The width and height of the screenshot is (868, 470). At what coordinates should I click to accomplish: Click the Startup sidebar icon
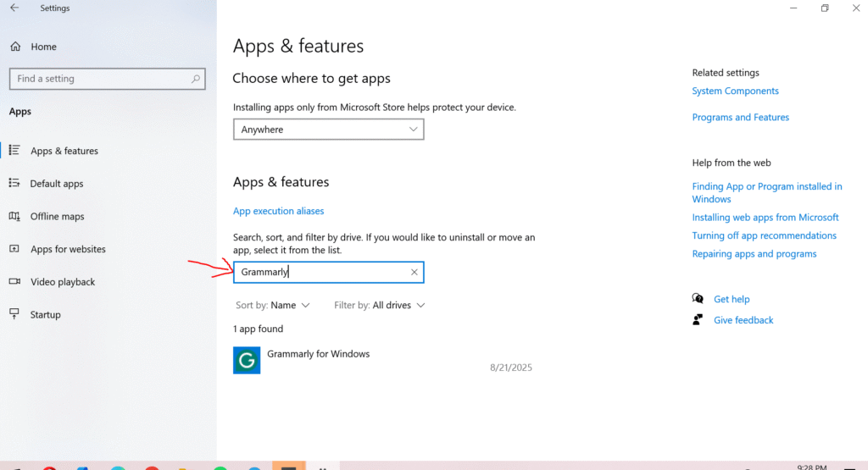(x=14, y=314)
